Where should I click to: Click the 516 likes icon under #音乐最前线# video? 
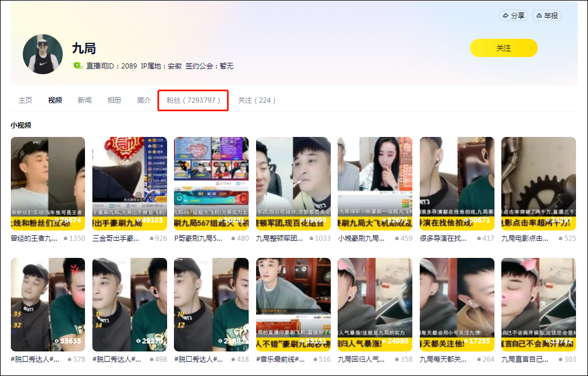click(315, 359)
